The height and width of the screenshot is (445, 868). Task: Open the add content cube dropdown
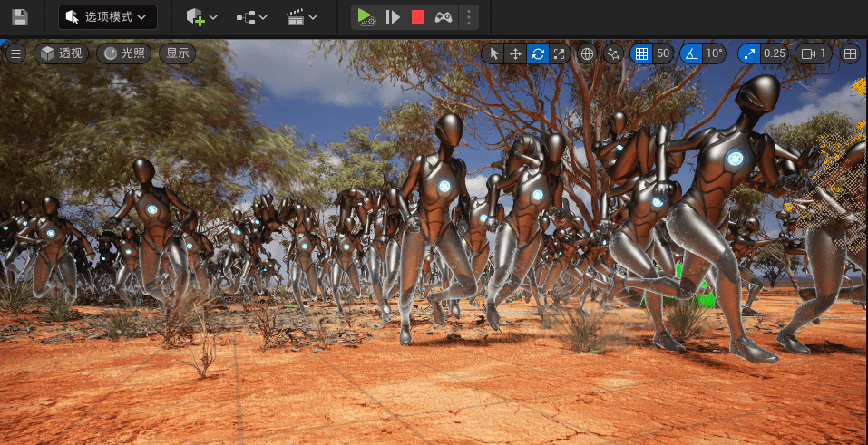point(201,17)
